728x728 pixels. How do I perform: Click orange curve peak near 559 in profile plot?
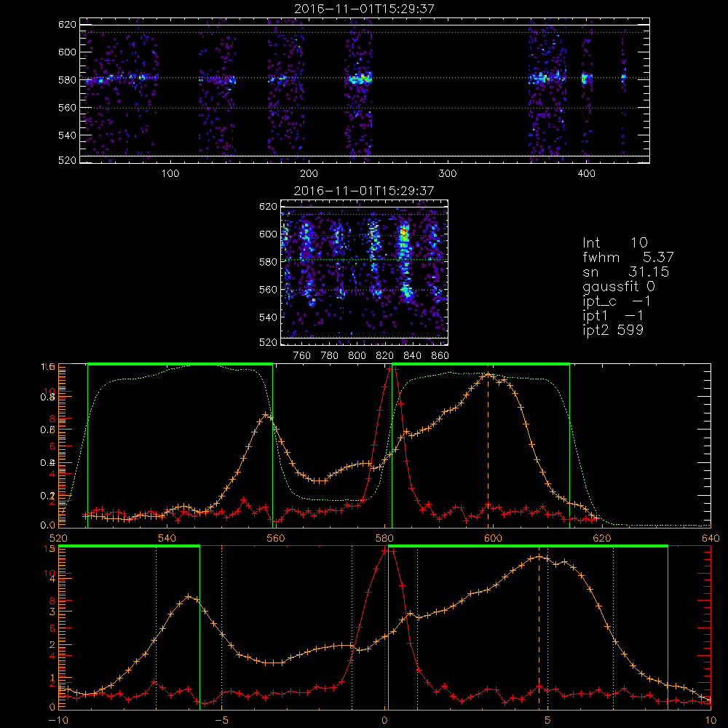(266, 414)
